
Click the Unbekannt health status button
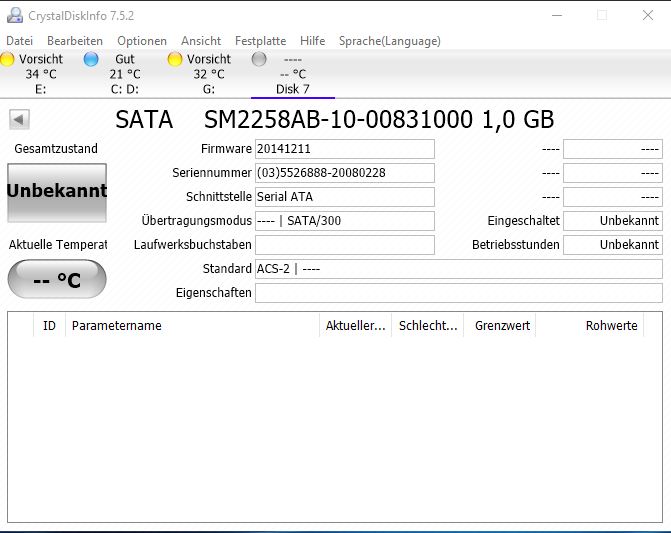pos(57,192)
